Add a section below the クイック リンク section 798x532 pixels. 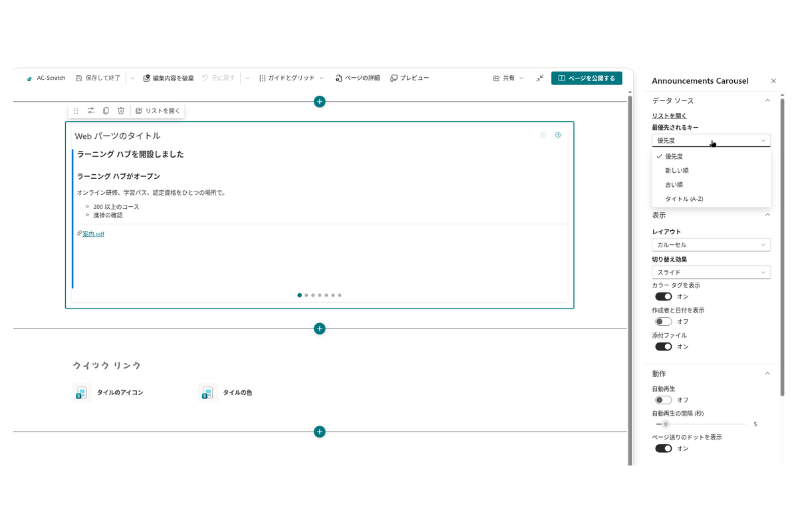[320, 432]
